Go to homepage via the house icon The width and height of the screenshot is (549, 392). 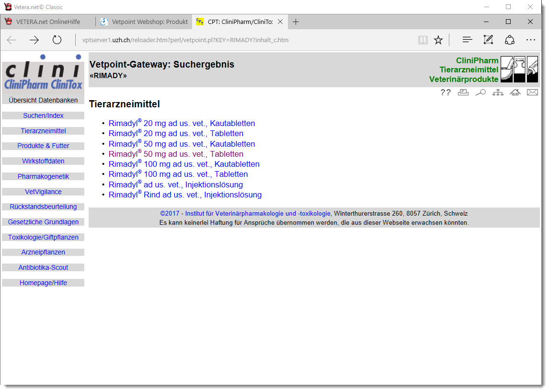point(515,92)
